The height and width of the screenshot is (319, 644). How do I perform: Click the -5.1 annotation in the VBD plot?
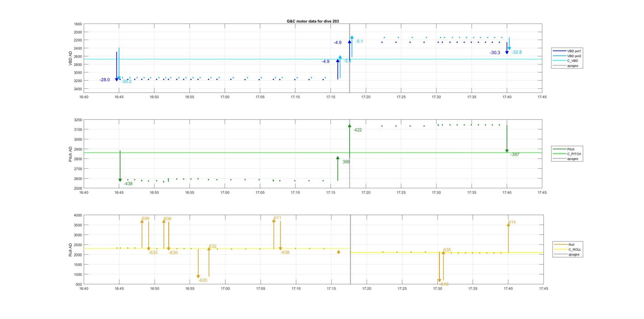[x=359, y=41]
